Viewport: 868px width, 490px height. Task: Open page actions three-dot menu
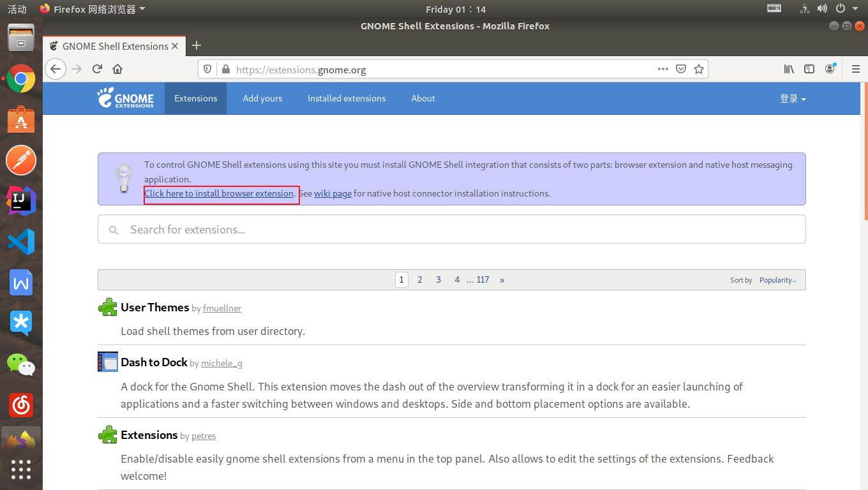[663, 69]
